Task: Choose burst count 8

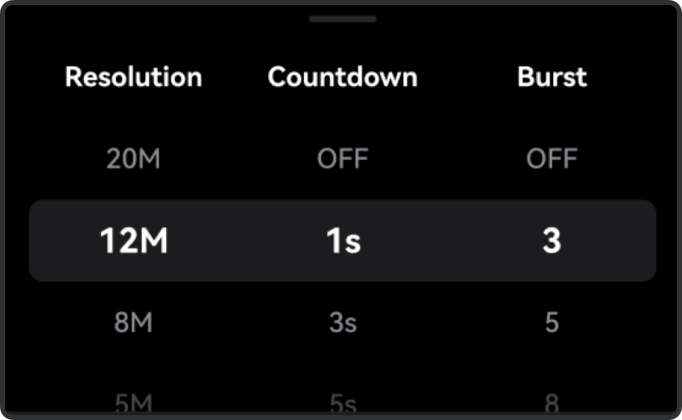Action: coord(552,403)
